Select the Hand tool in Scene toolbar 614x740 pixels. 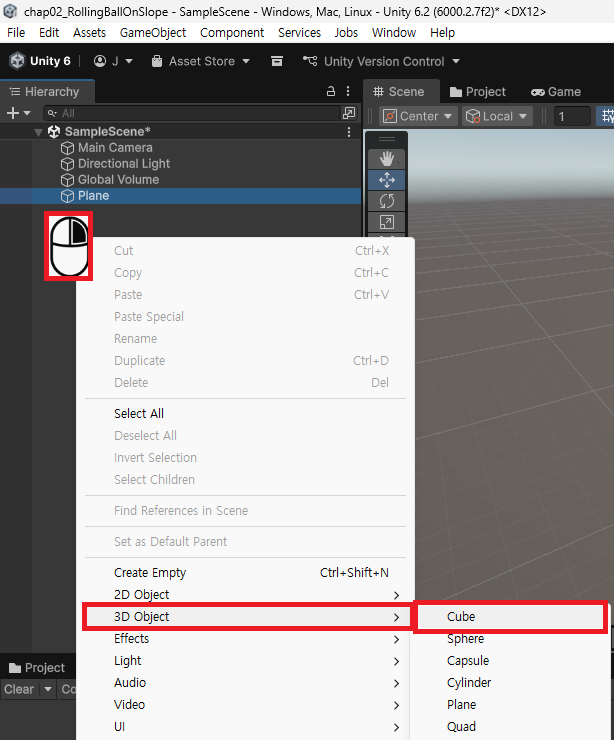[x=387, y=159]
